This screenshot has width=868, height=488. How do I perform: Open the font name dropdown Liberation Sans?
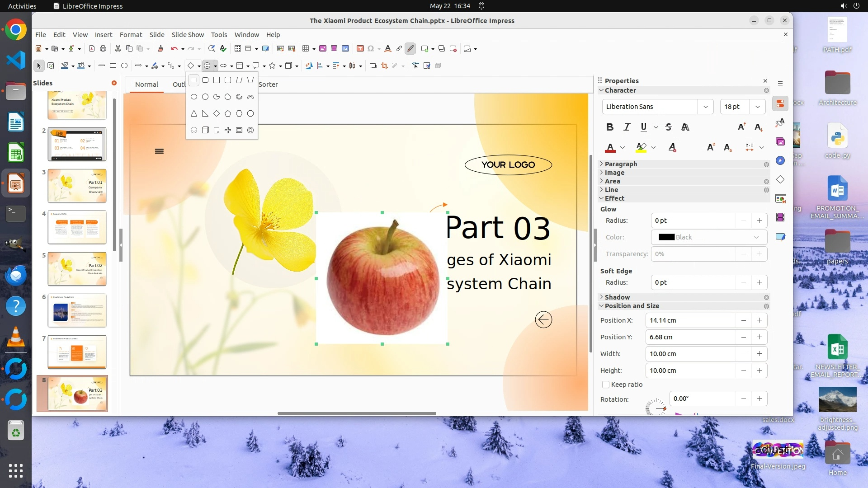click(x=705, y=107)
